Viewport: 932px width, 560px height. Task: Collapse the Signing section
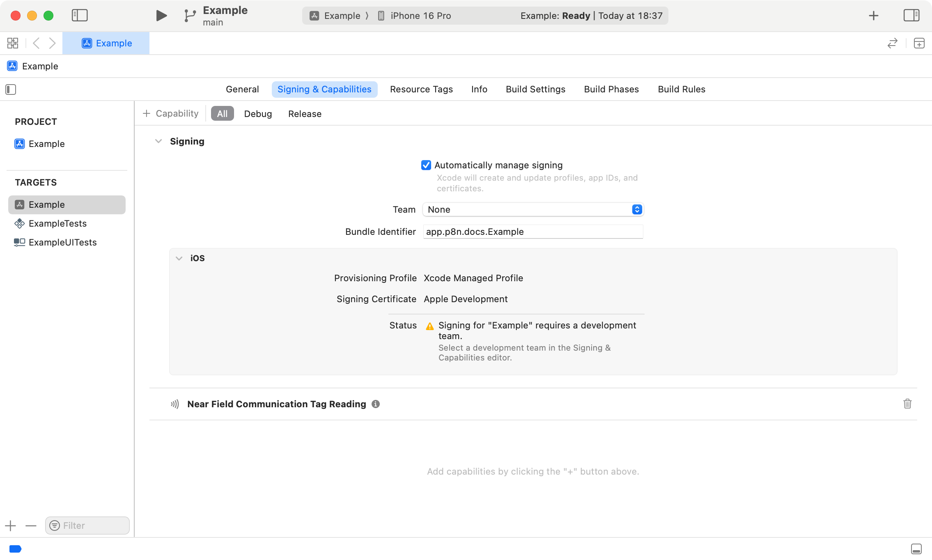click(158, 141)
